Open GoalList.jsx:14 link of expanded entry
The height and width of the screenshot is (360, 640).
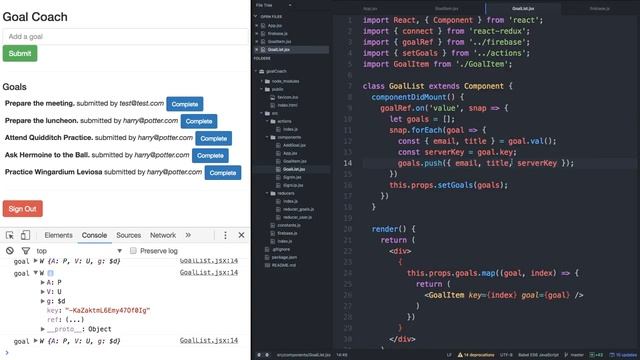point(209,273)
